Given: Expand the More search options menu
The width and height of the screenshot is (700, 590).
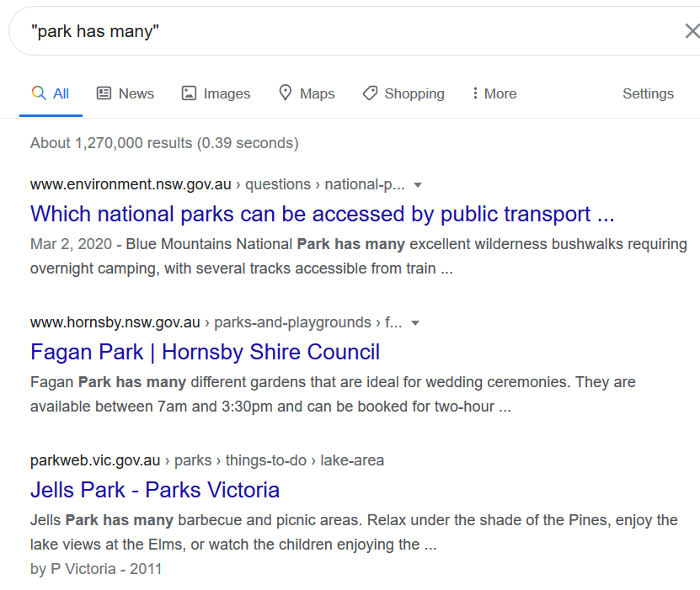Looking at the screenshot, I should pos(494,93).
